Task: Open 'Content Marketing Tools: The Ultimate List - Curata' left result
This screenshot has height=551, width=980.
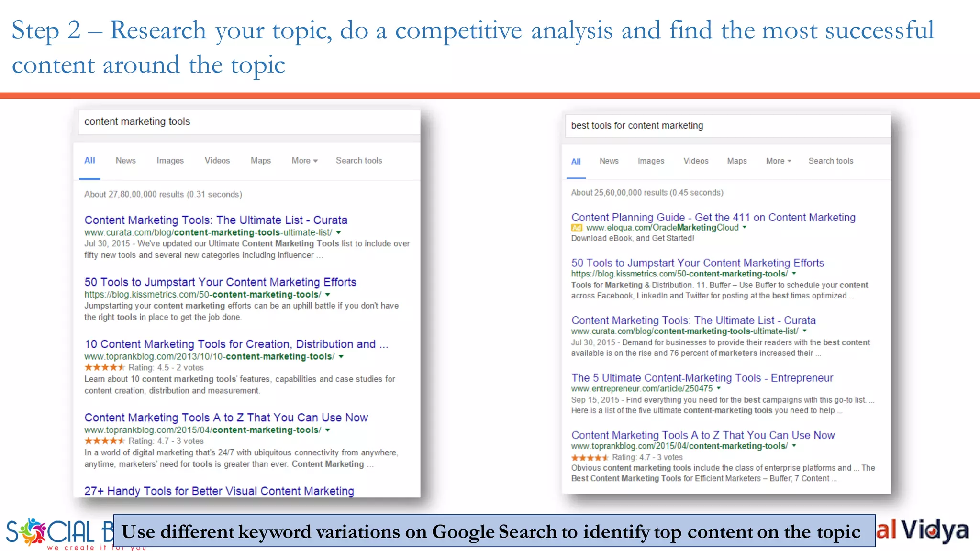Action: pyautogui.click(x=216, y=220)
